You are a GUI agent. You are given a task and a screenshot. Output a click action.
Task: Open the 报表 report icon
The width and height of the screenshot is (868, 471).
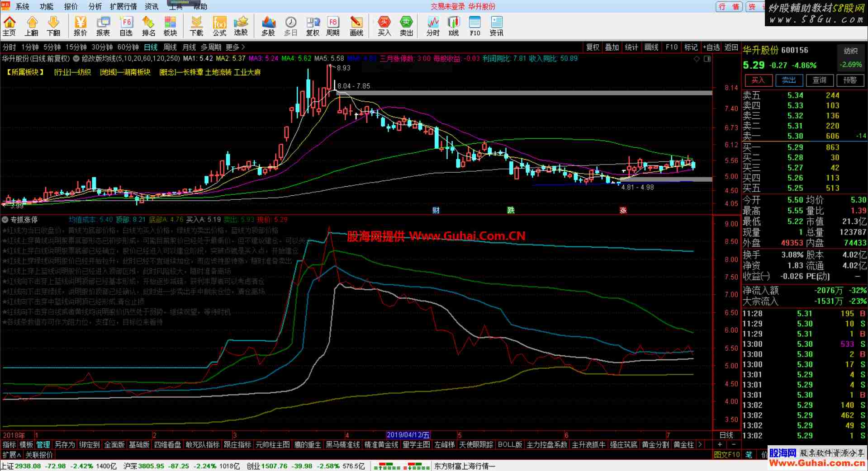(x=103, y=26)
